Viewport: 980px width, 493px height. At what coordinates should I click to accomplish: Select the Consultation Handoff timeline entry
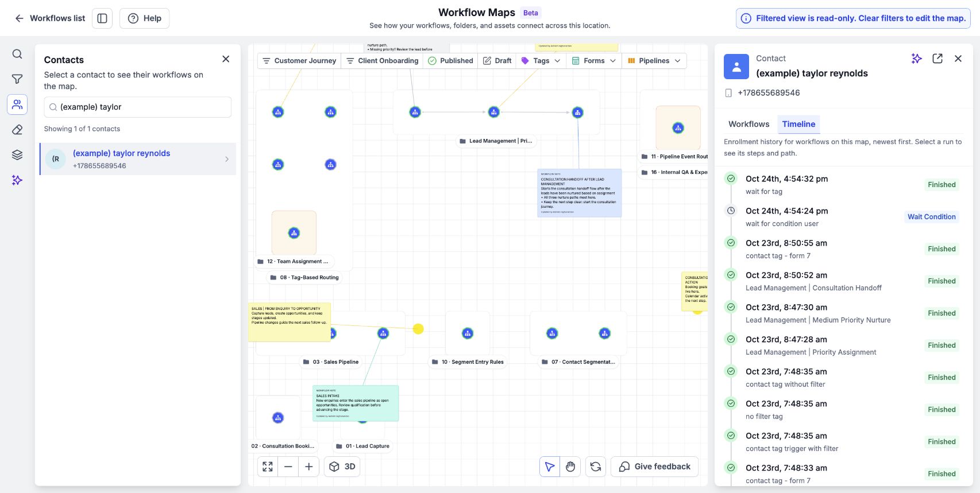click(843, 281)
